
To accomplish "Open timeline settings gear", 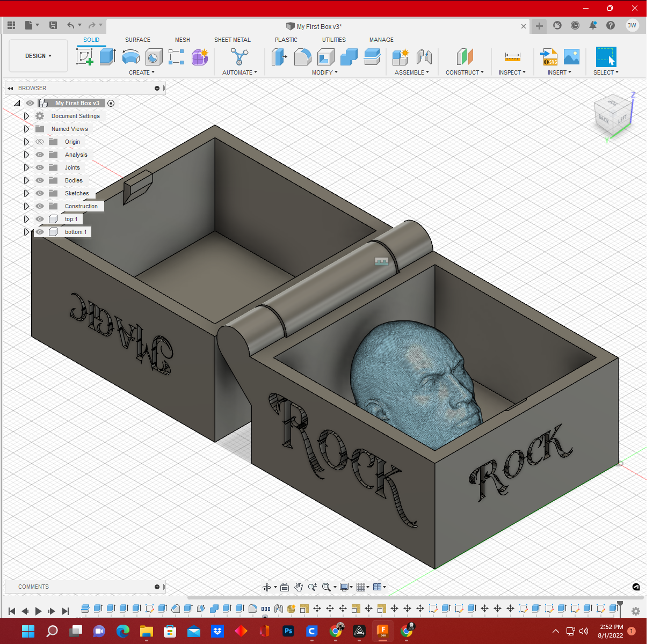I will pyautogui.click(x=636, y=611).
